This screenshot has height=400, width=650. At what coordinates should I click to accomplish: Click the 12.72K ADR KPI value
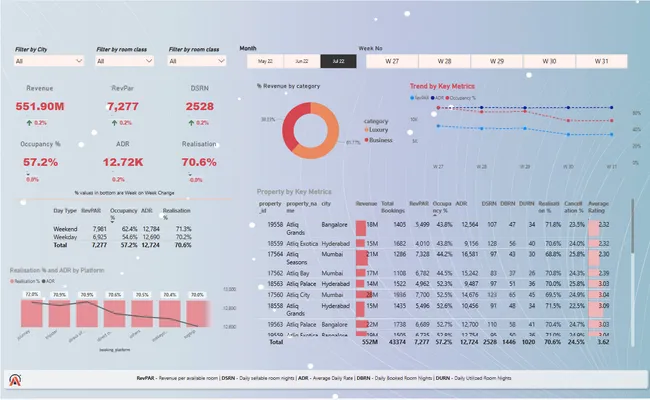123,162
